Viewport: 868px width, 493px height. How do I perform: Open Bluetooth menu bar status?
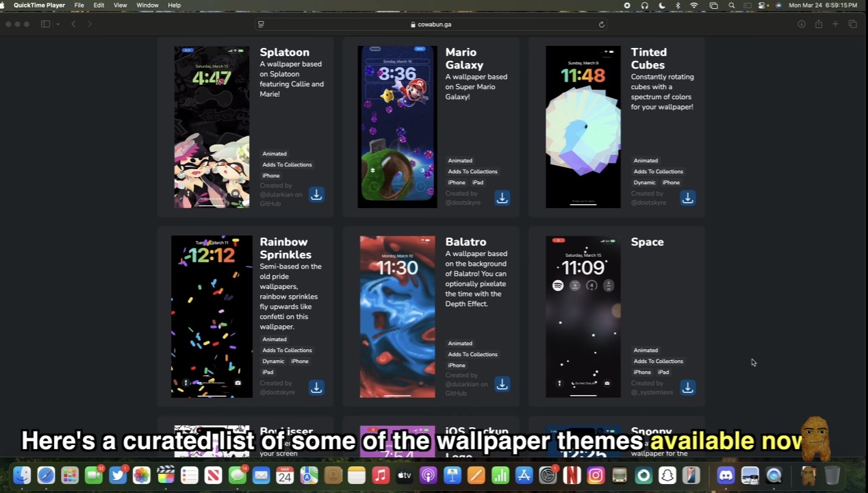coord(678,5)
